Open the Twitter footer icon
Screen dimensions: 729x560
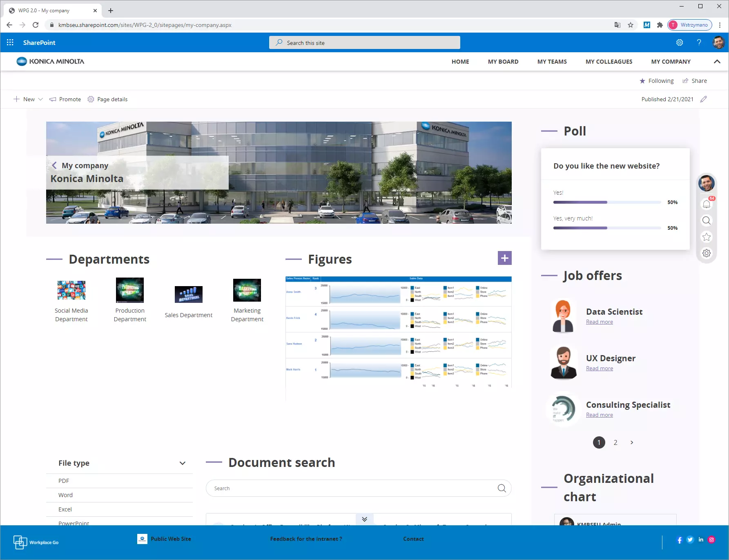[690, 540]
